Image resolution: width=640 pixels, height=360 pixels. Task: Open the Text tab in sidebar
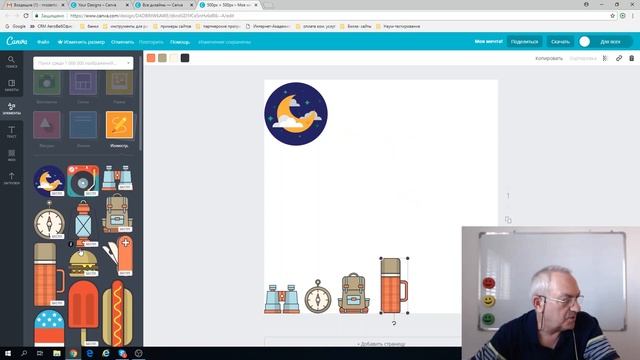click(11, 132)
